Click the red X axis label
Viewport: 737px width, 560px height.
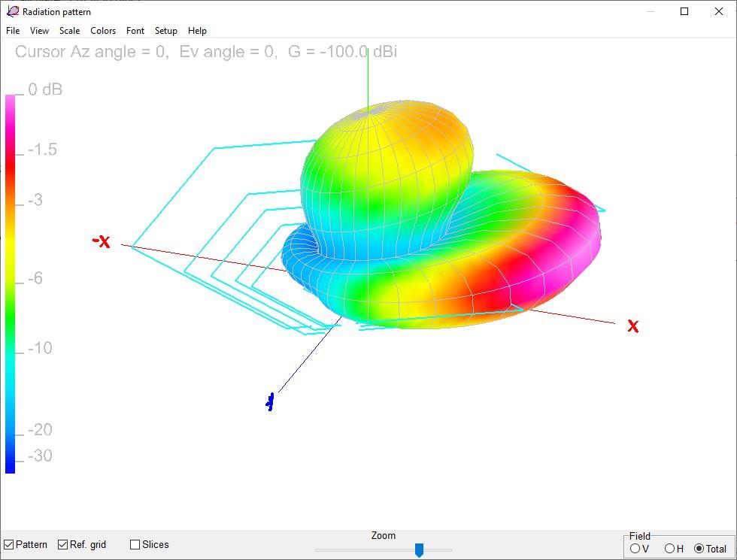pyautogui.click(x=633, y=326)
